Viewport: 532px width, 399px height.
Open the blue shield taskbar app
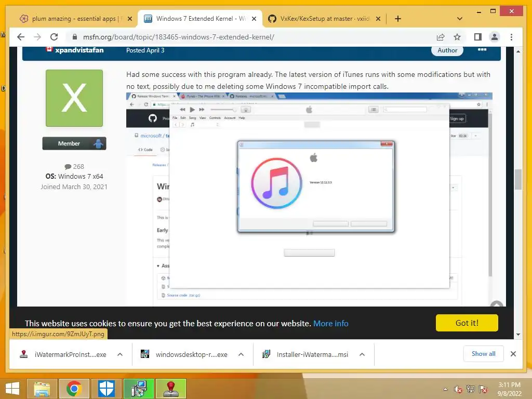tap(107, 389)
